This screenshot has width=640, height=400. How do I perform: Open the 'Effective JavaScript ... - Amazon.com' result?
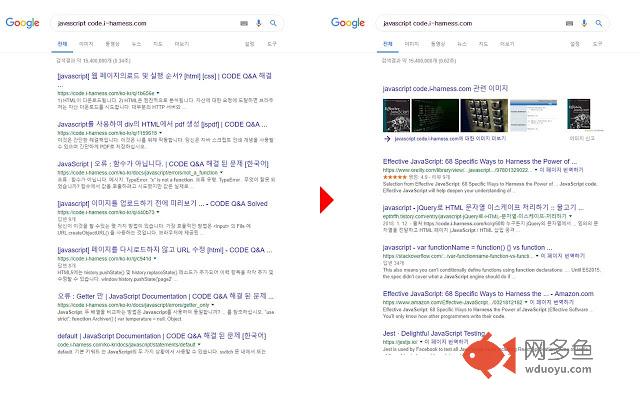(488, 293)
